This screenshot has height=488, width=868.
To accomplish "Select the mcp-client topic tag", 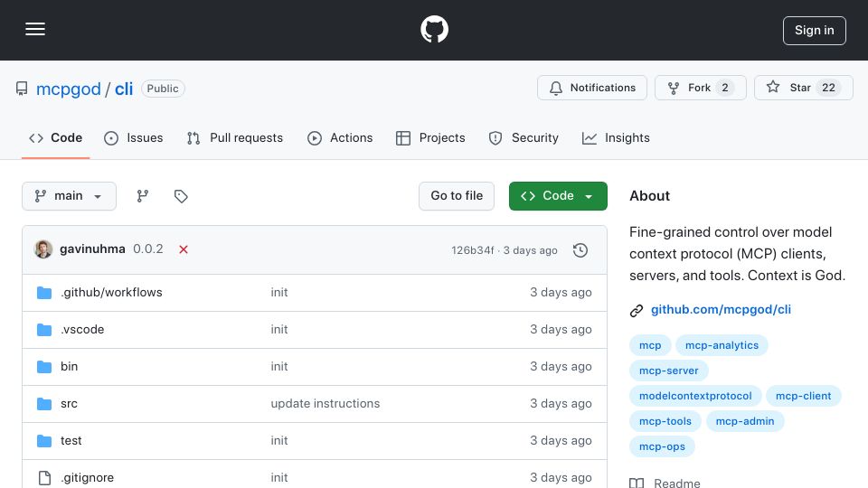I will 803,396.
